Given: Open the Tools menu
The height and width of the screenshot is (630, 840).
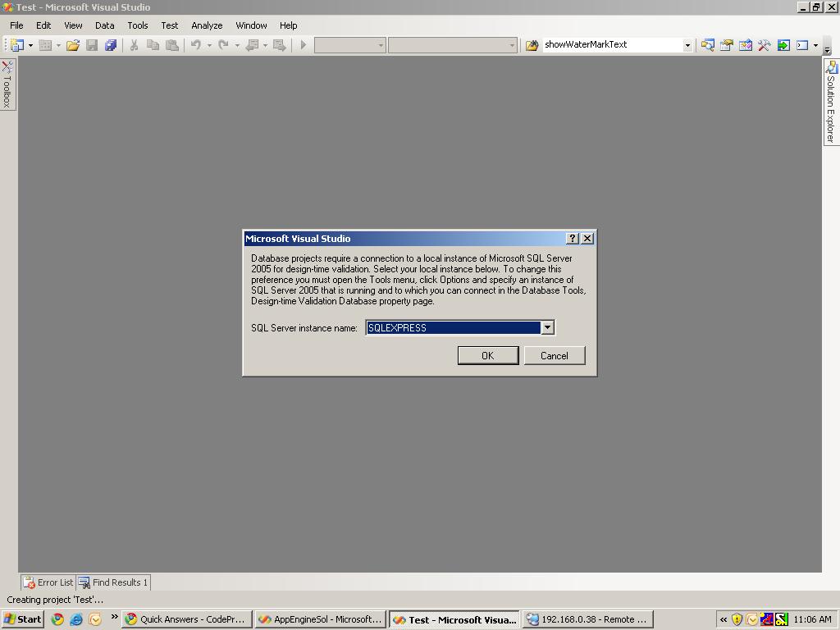Looking at the screenshot, I should 138,25.
